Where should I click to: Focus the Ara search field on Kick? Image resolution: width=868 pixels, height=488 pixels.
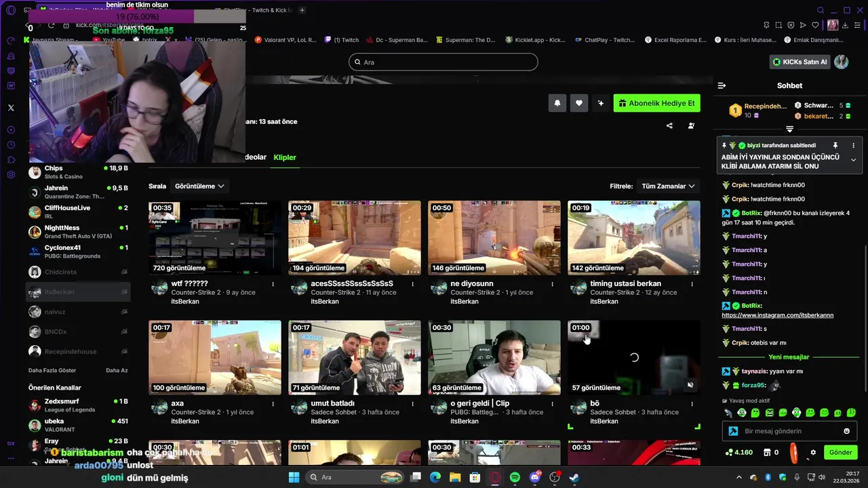[443, 62]
